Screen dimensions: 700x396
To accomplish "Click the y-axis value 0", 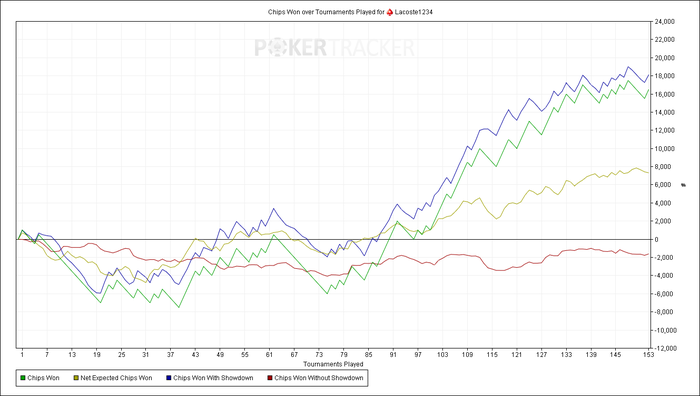I will tap(656, 239).
